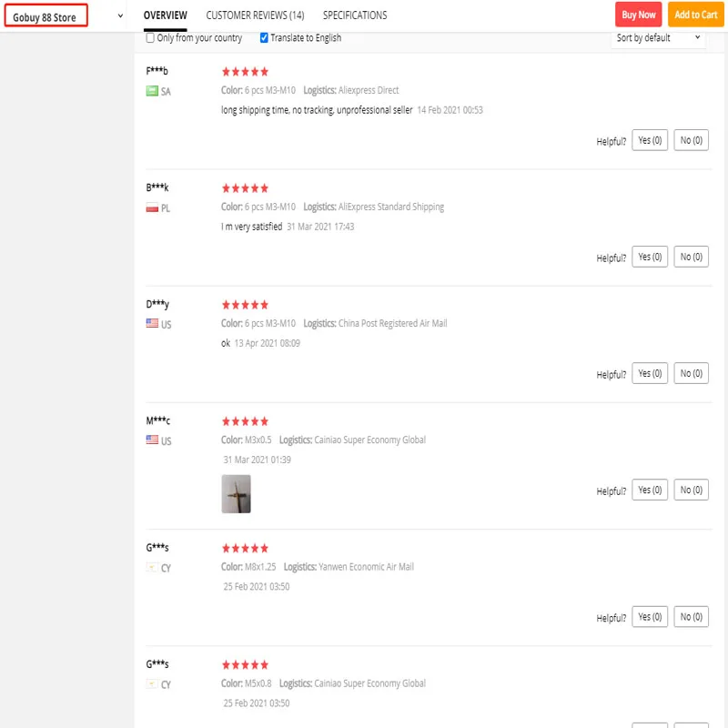This screenshot has width=728, height=728.
Task: Click the five-star rating in B***k's review
Action: coord(245,188)
